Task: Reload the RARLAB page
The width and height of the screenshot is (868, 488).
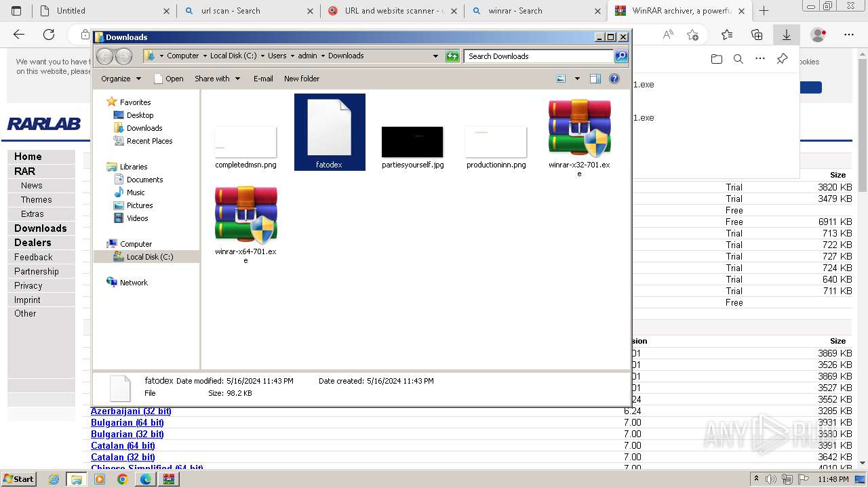Action: click(49, 35)
